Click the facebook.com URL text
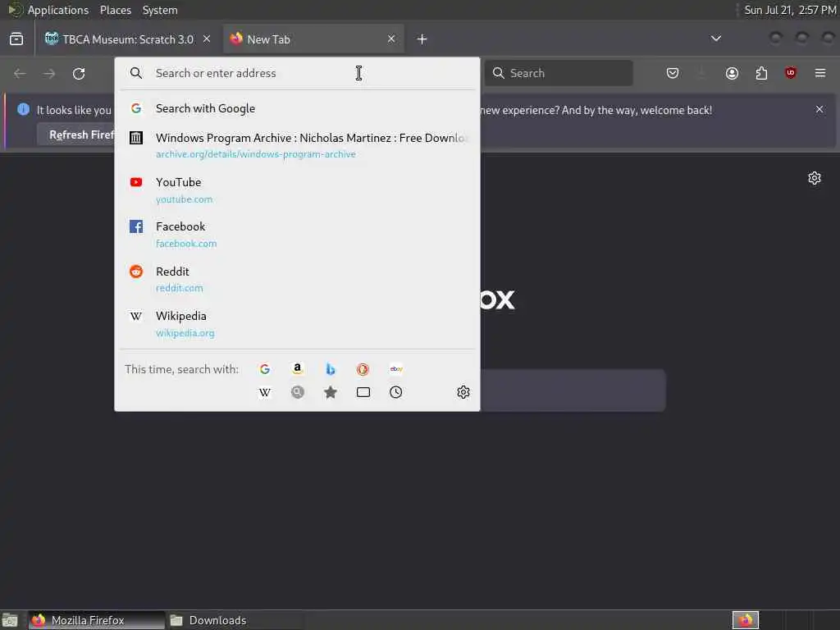840x630 pixels. [x=186, y=244]
